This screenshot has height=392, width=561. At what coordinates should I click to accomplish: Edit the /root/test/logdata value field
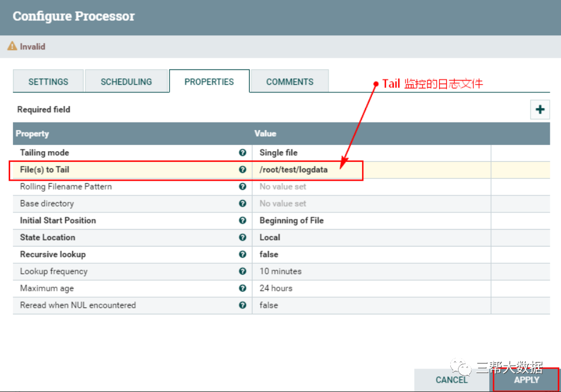click(x=371, y=170)
